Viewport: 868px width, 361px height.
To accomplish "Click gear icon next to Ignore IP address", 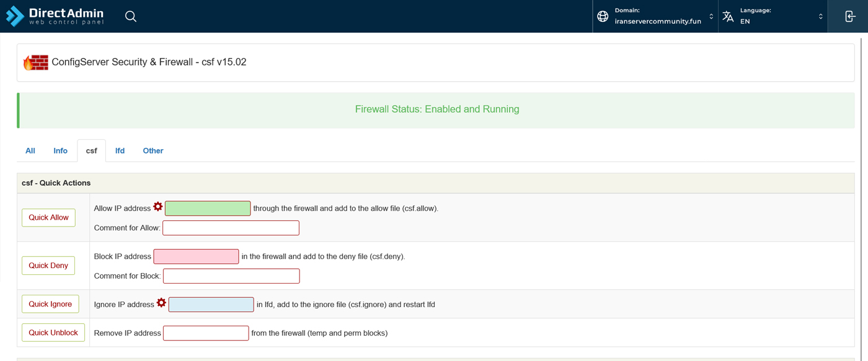I will 161,303.
